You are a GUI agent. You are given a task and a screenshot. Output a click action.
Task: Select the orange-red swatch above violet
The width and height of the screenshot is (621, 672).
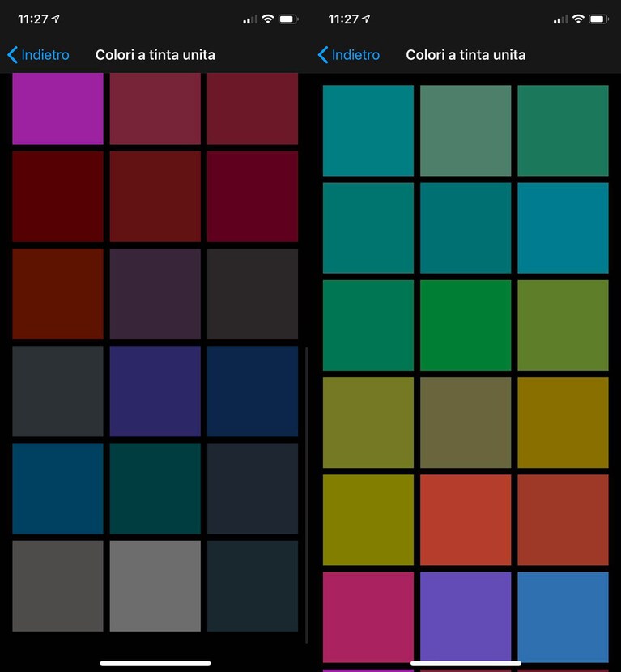pyautogui.click(x=466, y=520)
